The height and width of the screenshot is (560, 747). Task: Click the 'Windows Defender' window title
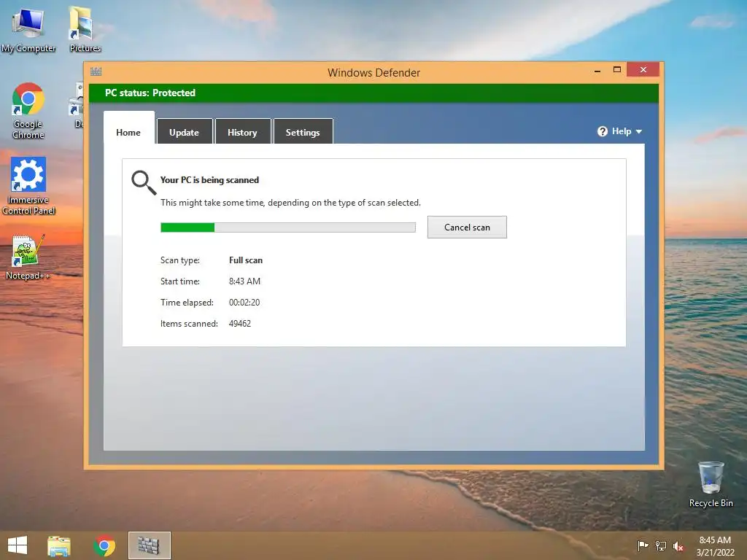373,72
